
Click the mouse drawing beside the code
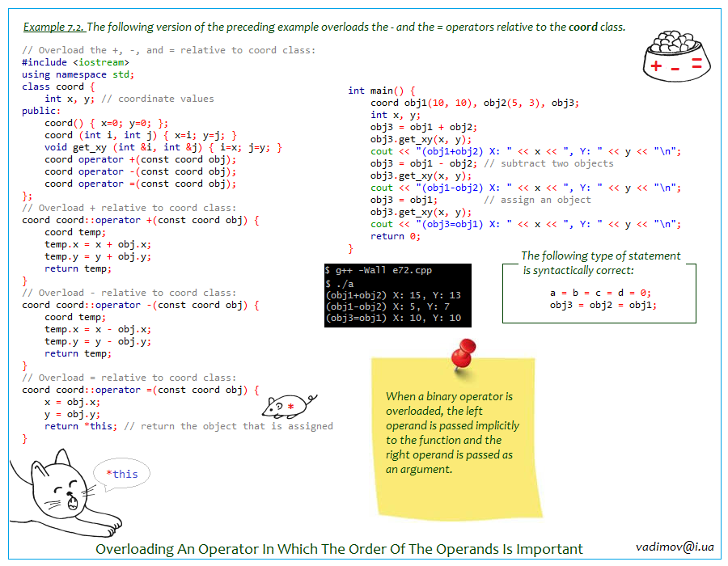click(289, 407)
